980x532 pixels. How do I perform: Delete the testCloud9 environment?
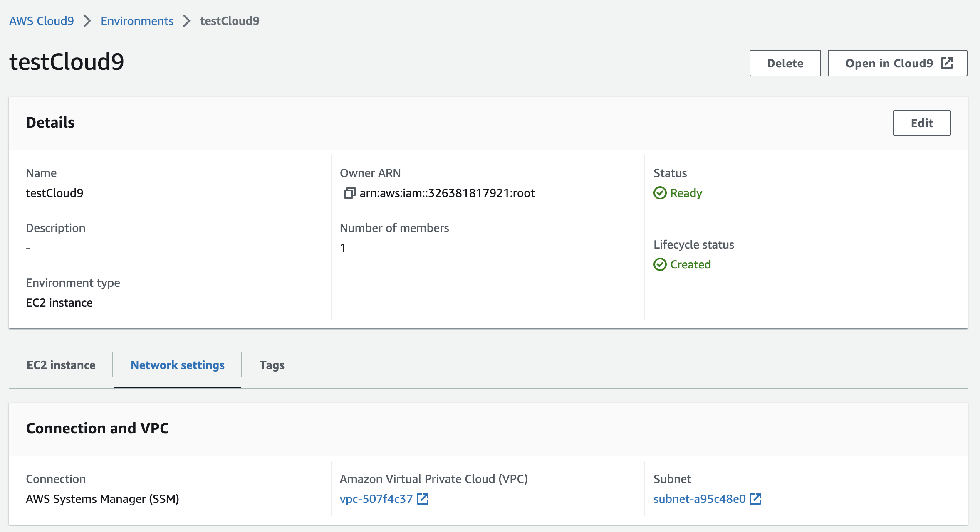coord(785,63)
